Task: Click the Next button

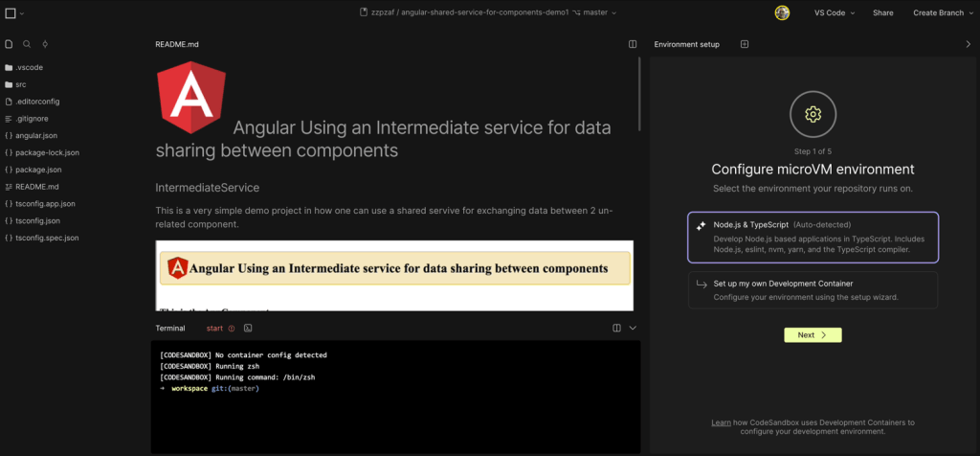Action: pyautogui.click(x=813, y=334)
